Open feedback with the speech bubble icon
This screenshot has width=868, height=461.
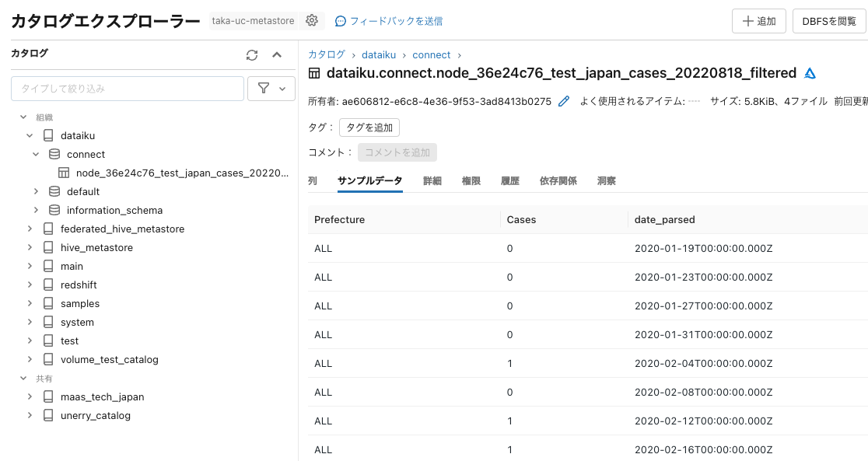341,21
